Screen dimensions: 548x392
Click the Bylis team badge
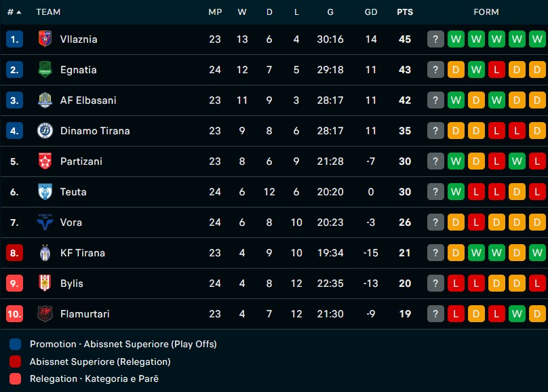point(45,283)
